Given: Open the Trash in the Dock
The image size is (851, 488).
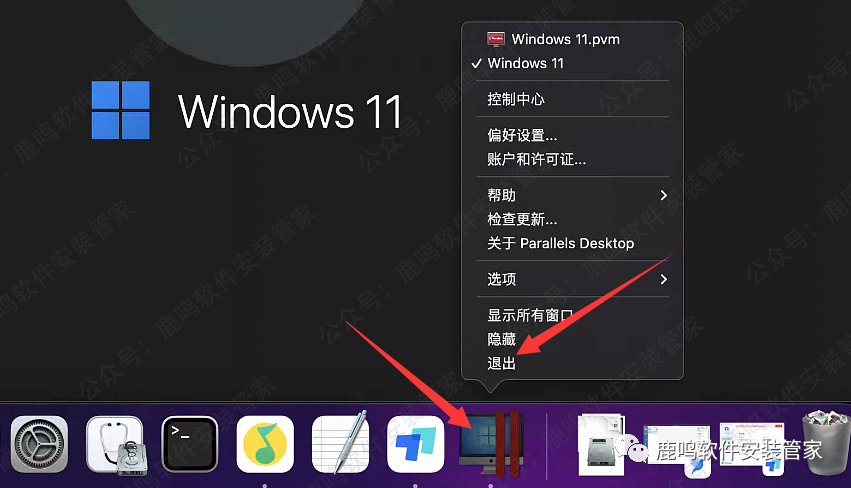Looking at the screenshot, I should [x=827, y=443].
